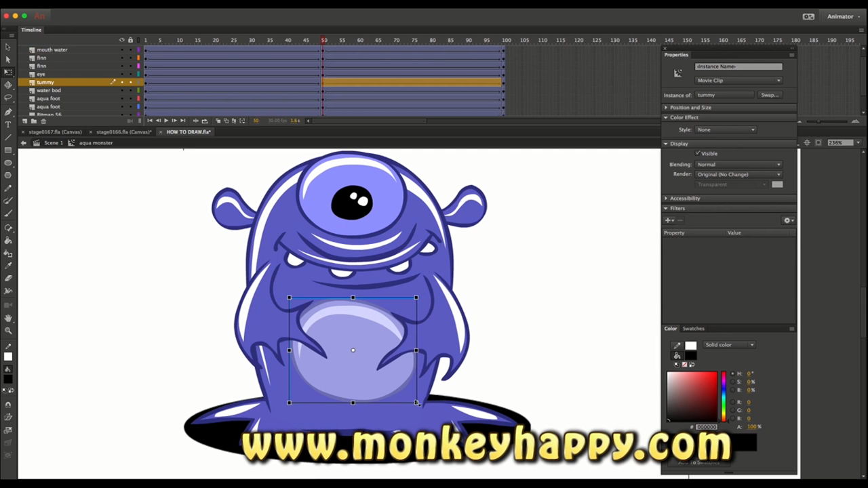Expand the Position and Size section
Viewport: 868px width, 488px height.
click(x=666, y=107)
